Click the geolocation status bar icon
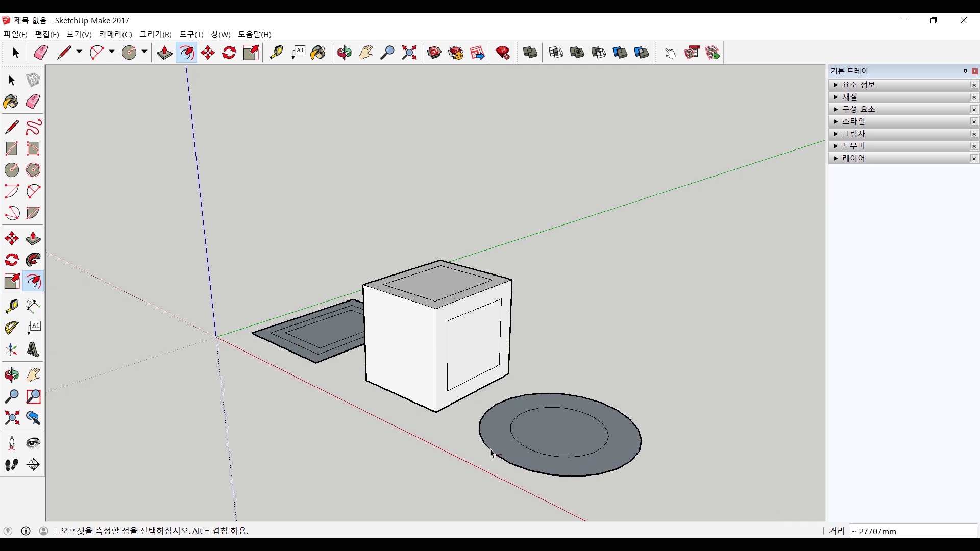 pos(8,531)
